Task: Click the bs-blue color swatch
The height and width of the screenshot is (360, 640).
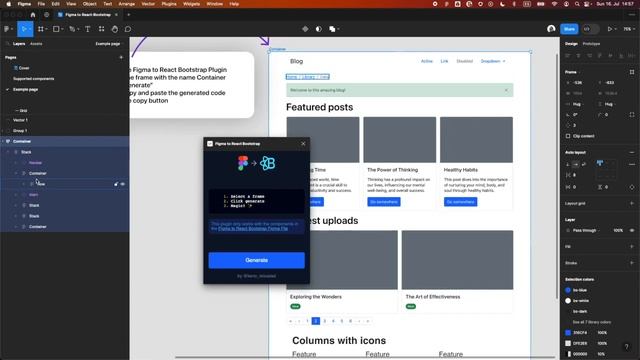Action: [568, 290]
